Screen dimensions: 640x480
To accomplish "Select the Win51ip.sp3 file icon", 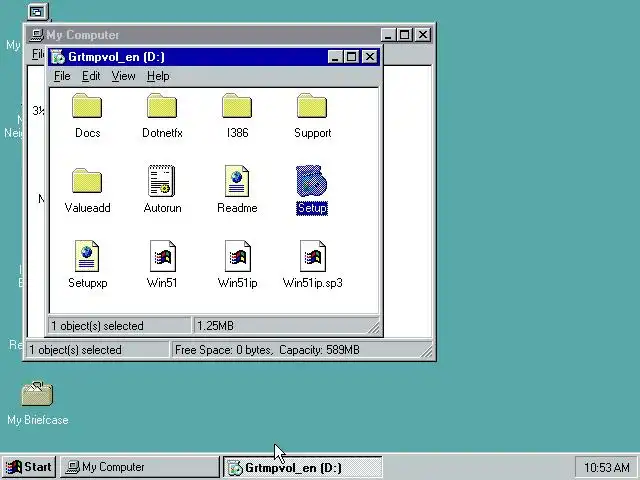I will tap(313, 256).
